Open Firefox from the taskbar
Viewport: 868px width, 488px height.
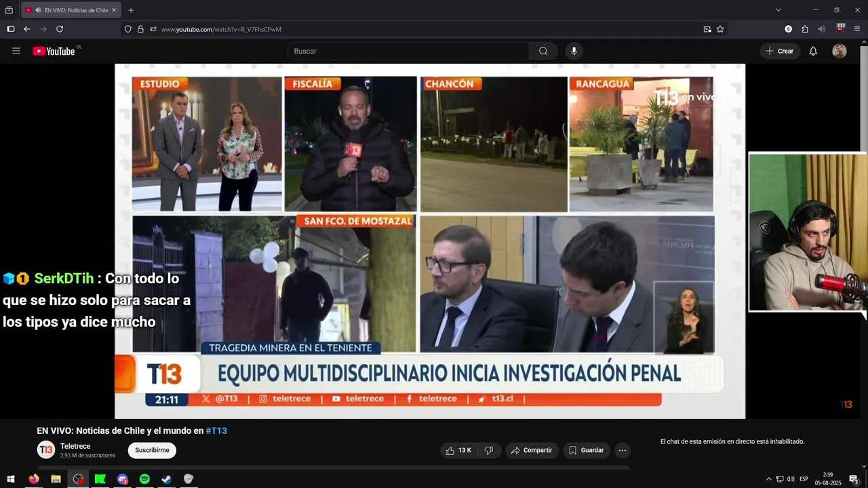pos(34,479)
